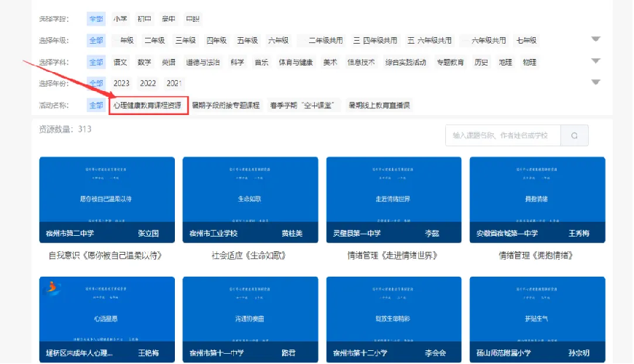This screenshot has height=364, width=634.
Task: Pick year 2022 filter
Action: click(x=148, y=83)
